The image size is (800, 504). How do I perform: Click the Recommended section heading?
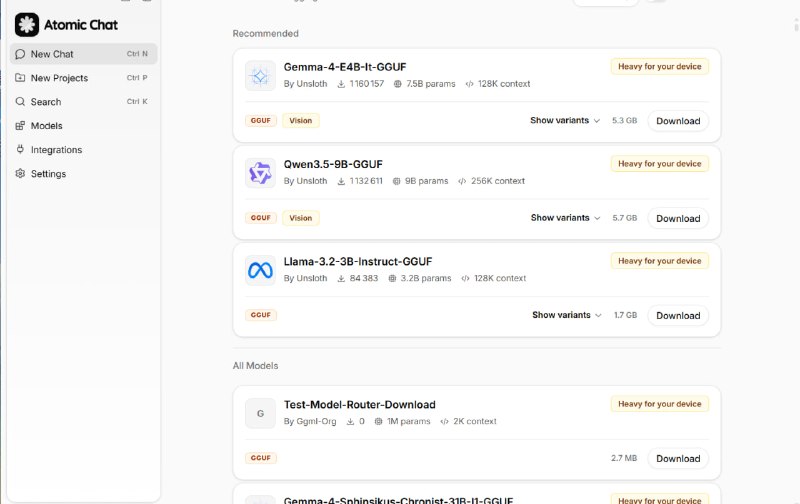265,33
